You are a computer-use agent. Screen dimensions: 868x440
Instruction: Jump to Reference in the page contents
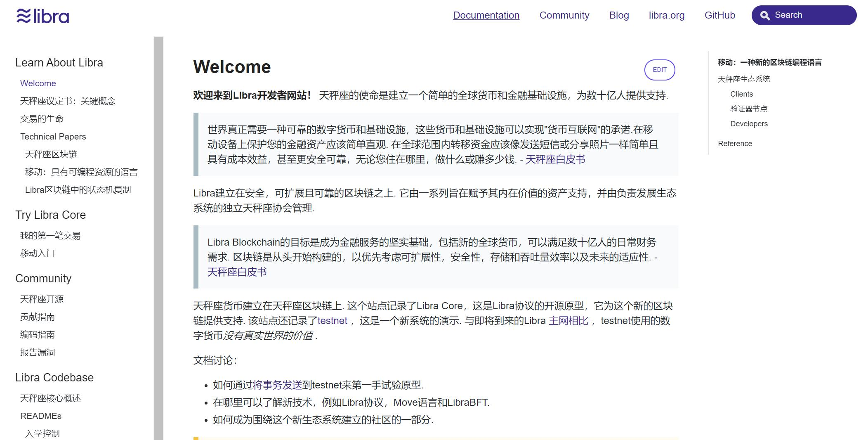[735, 144]
